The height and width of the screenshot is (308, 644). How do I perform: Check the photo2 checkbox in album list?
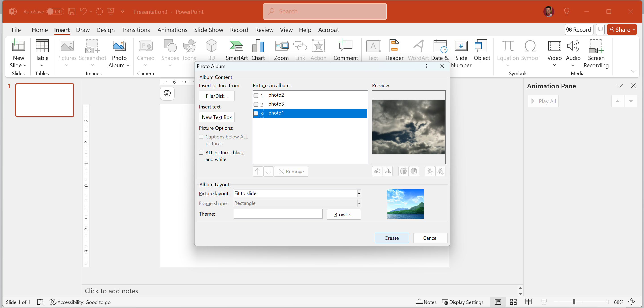pyautogui.click(x=256, y=96)
